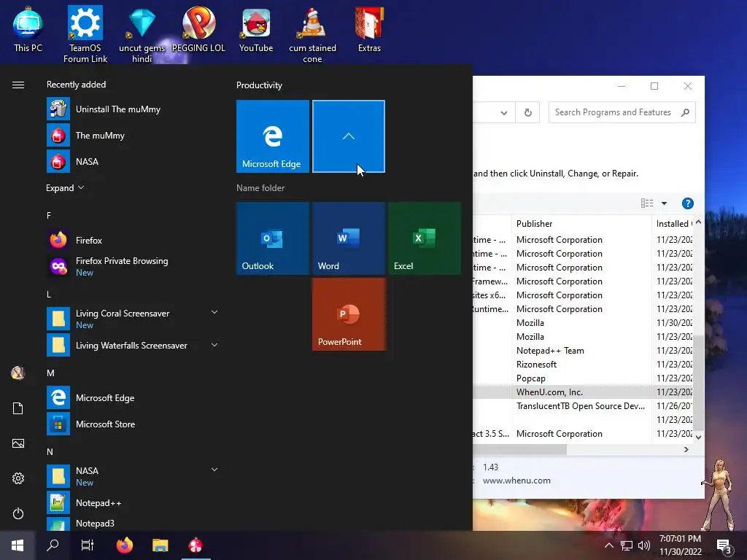Click Start button on taskbar

coord(18,545)
